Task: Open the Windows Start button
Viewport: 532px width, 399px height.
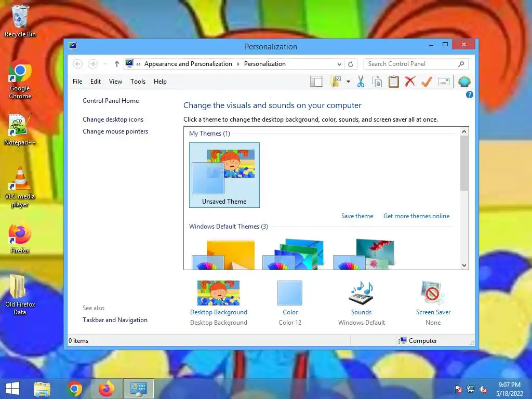Action: tap(12, 389)
